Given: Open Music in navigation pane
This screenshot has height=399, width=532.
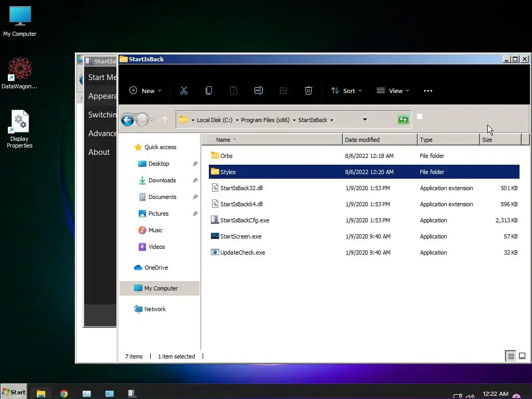Looking at the screenshot, I should click(x=150, y=230).
